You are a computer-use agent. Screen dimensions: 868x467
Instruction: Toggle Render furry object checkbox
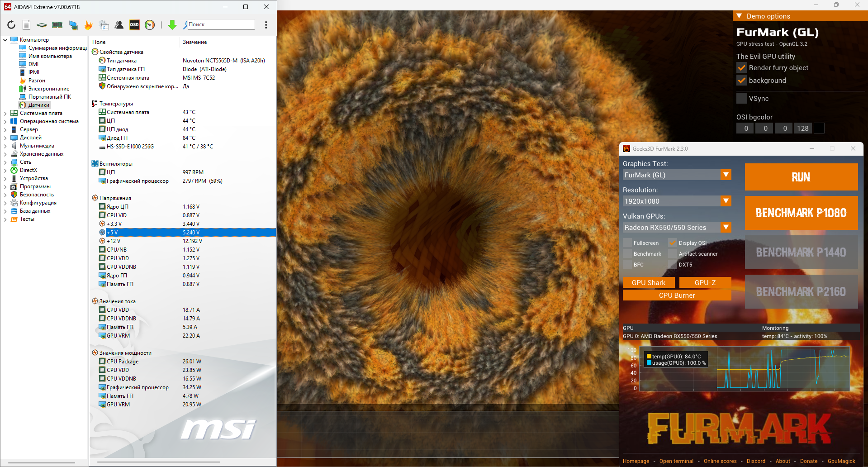742,68
